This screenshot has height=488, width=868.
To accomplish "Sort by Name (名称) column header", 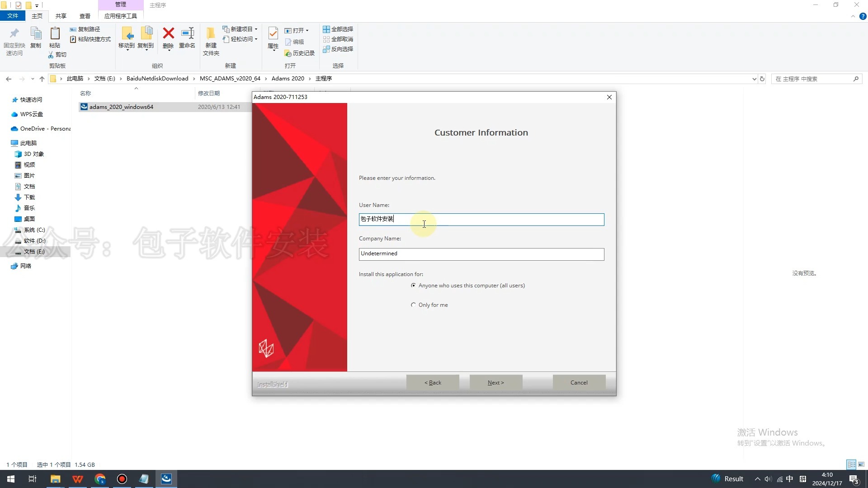I will 85,94.
